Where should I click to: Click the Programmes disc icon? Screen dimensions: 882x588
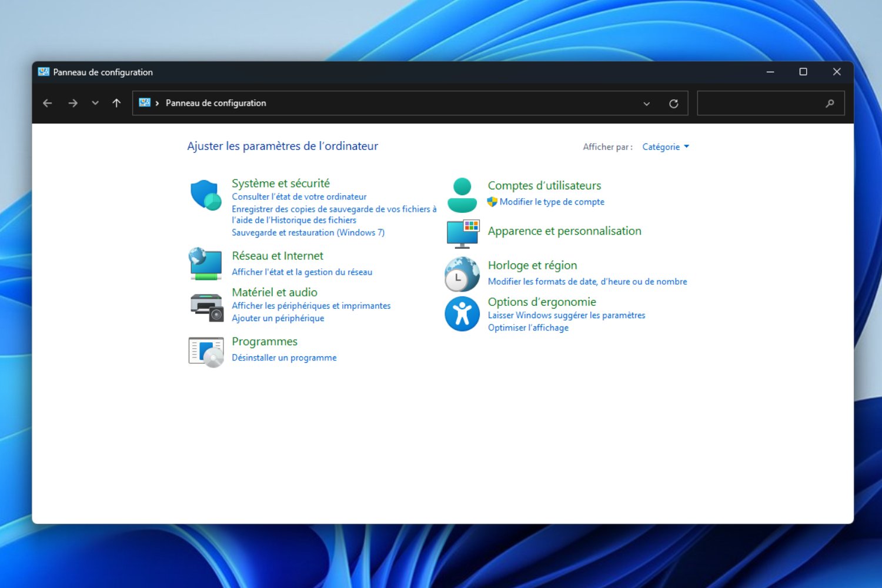tap(206, 352)
